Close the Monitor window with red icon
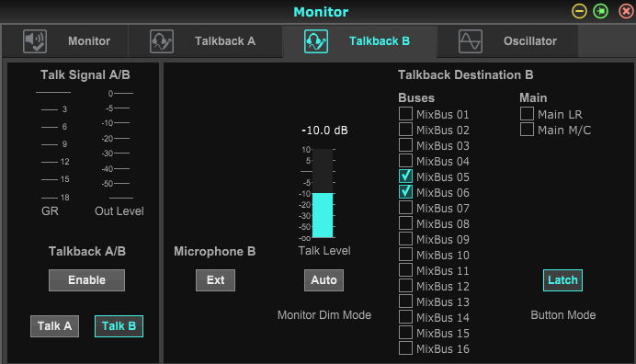The height and width of the screenshot is (364, 636). [x=626, y=11]
